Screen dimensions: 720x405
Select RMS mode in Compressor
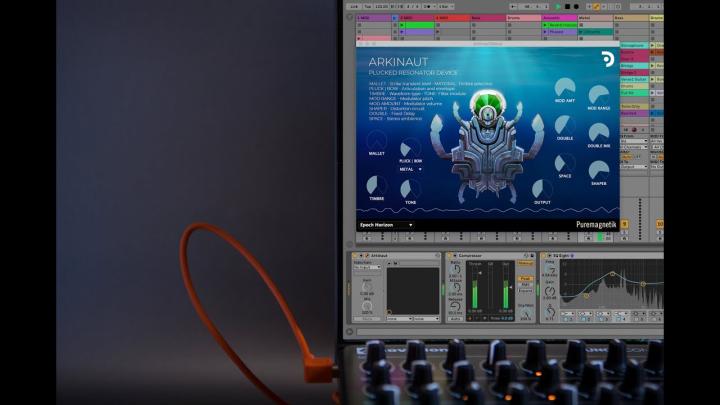point(525,285)
